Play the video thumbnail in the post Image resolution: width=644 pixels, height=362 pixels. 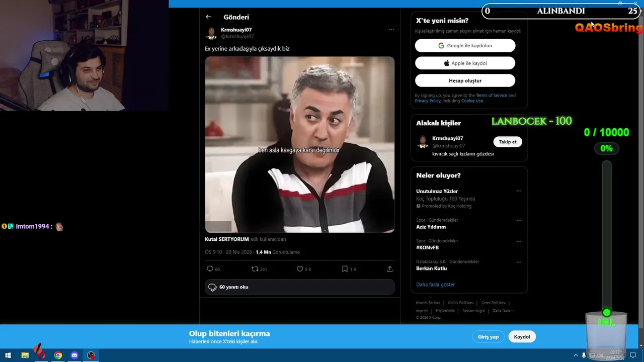(300, 144)
